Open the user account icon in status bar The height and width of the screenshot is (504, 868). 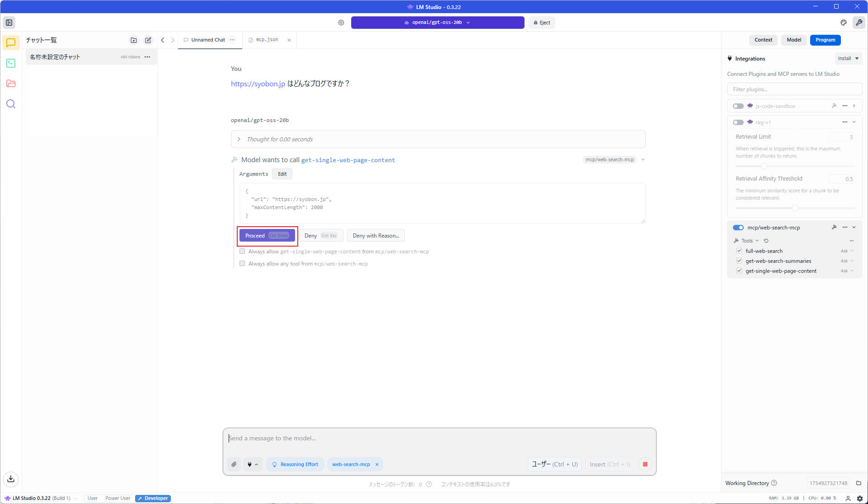pos(848,499)
